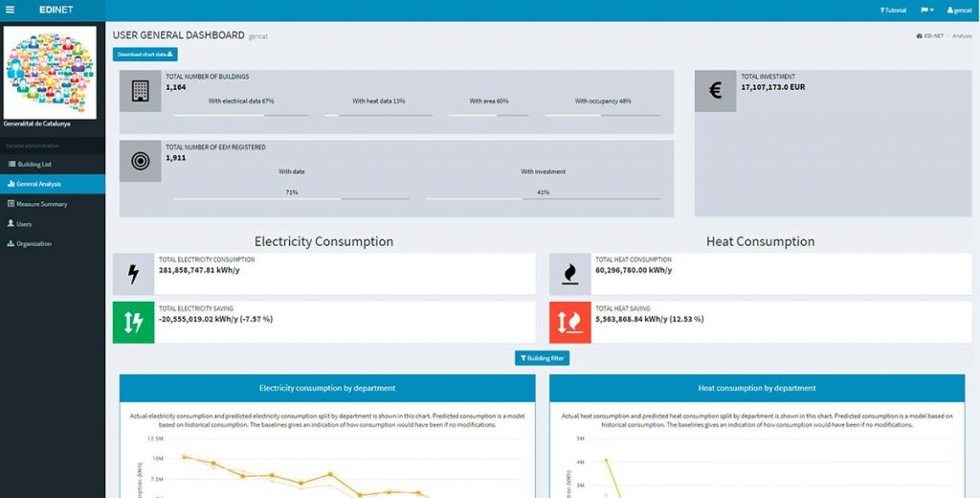Click the red heat saving icon
This screenshot has width=980, height=498.
tap(569, 323)
